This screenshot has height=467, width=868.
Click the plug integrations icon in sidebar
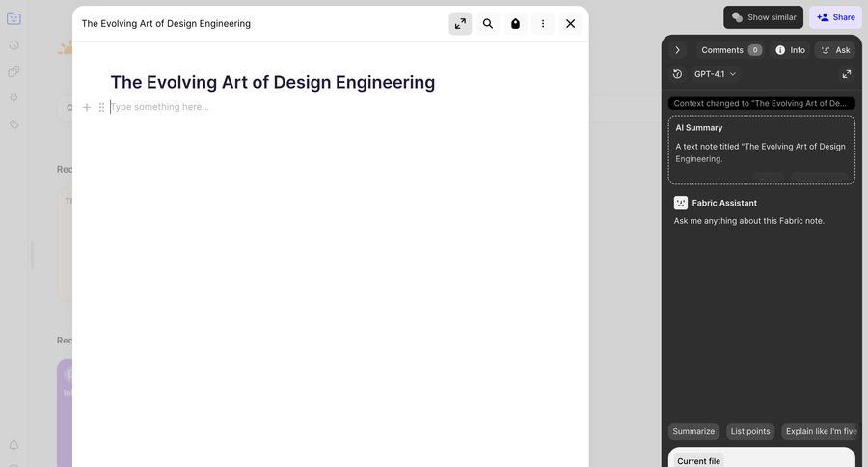click(14, 98)
